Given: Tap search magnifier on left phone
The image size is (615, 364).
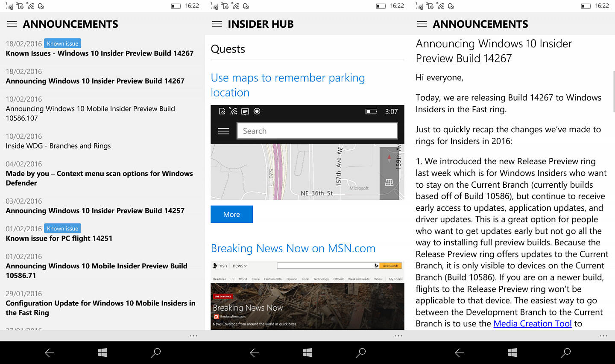Looking at the screenshot, I should [156, 352].
